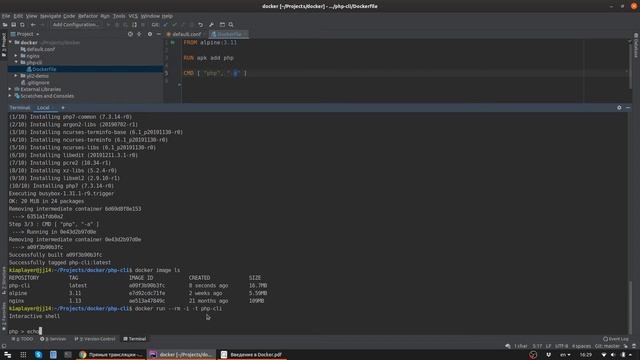
Task: Click the LF line separator status item
Action: (549, 346)
